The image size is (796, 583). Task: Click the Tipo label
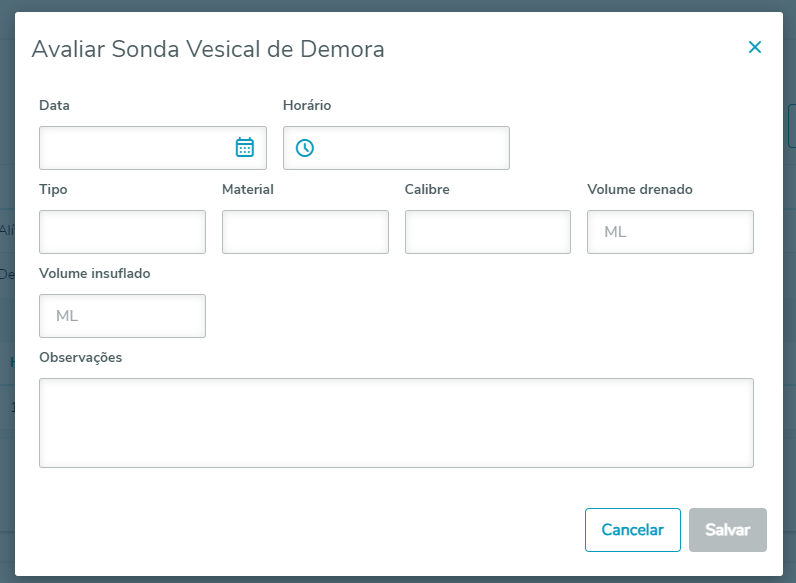(x=53, y=189)
